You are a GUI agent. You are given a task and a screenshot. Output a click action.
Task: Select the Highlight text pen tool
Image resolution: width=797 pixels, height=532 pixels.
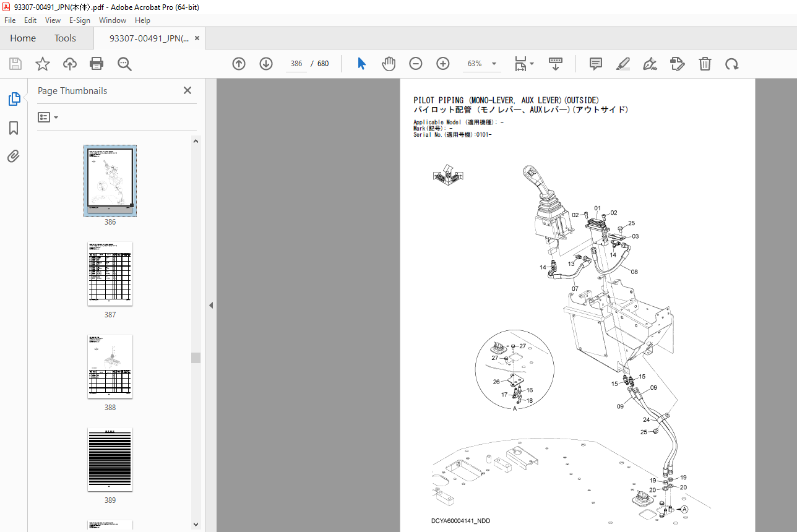(x=623, y=64)
